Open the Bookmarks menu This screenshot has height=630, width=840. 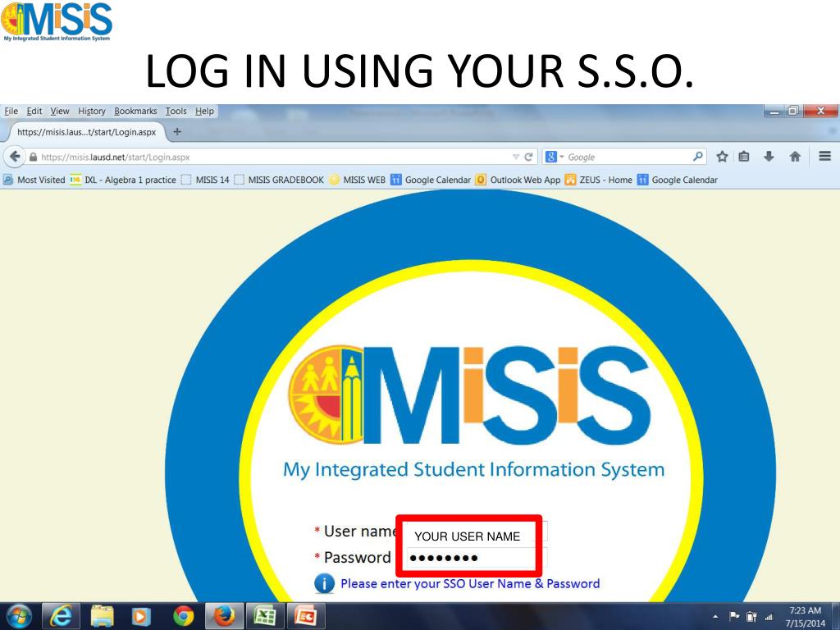coord(135,111)
